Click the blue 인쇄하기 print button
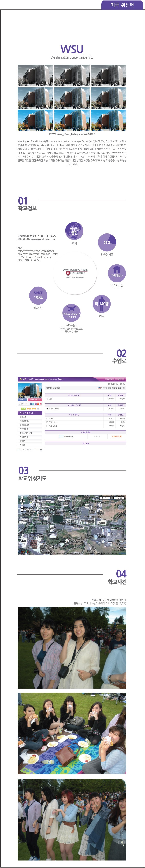Image resolution: width=145 pixels, height=868 pixels. 22,400
